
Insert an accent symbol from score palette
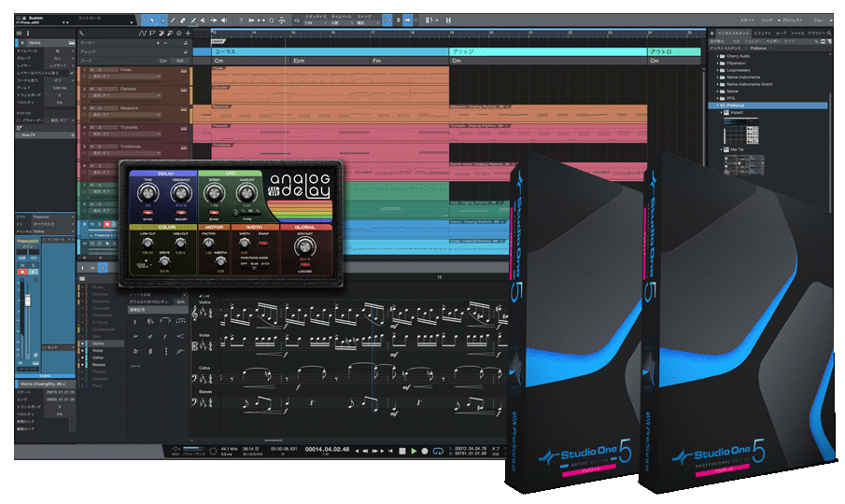coord(135,337)
